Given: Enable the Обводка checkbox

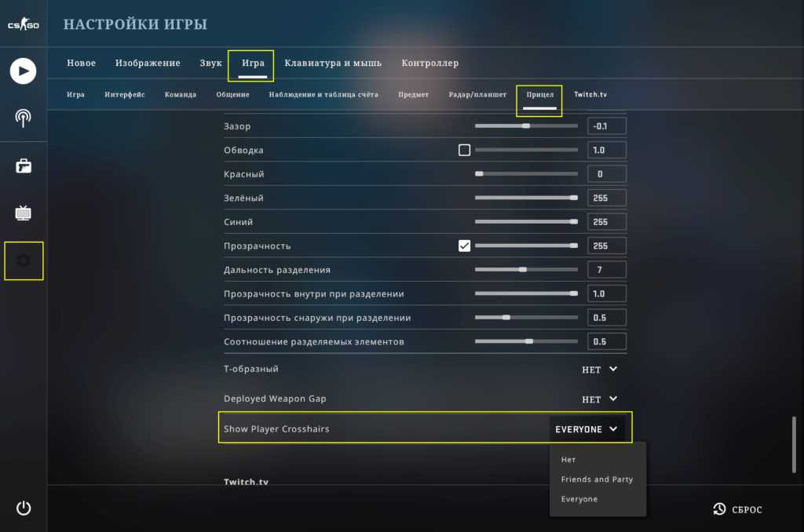Looking at the screenshot, I should point(464,150).
